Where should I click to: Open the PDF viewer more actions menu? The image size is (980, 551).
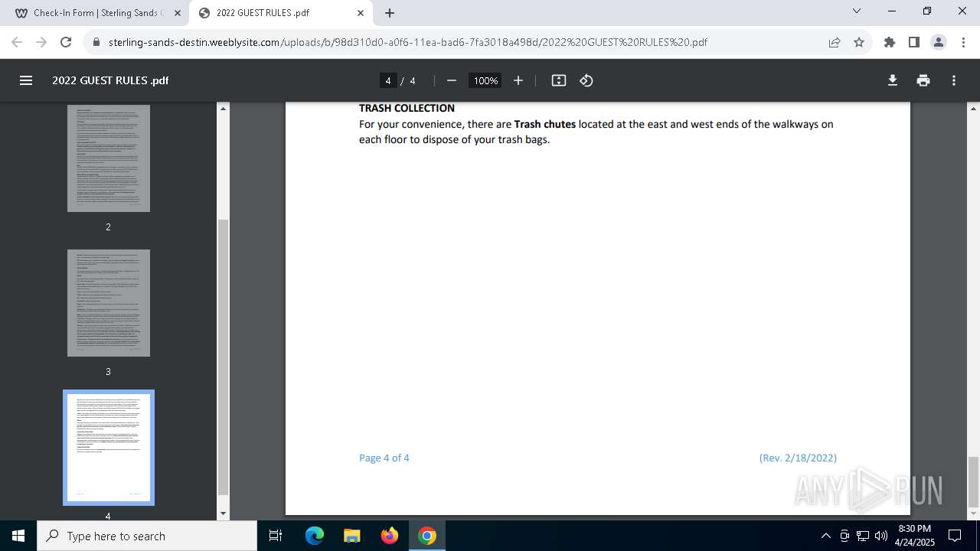click(x=954, y=80)
